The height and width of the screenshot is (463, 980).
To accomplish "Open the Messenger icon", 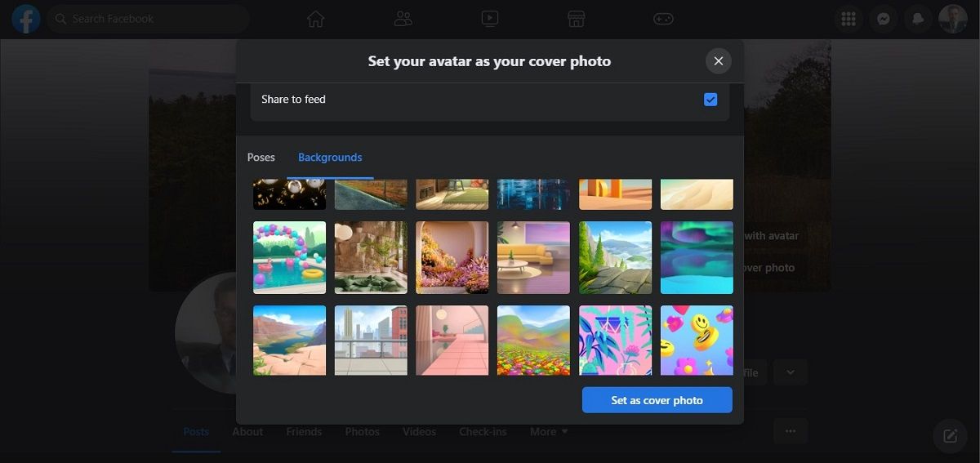I will pyautogui.click(x=884, y=19).
